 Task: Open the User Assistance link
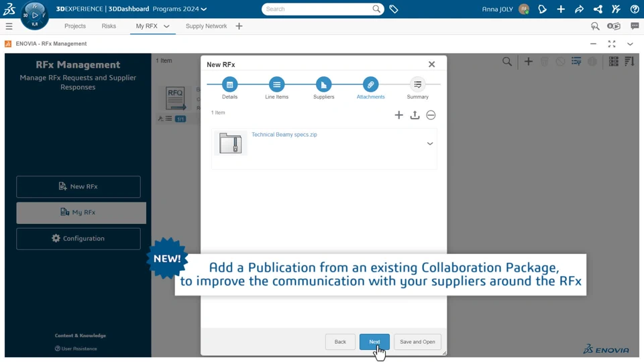76,349
